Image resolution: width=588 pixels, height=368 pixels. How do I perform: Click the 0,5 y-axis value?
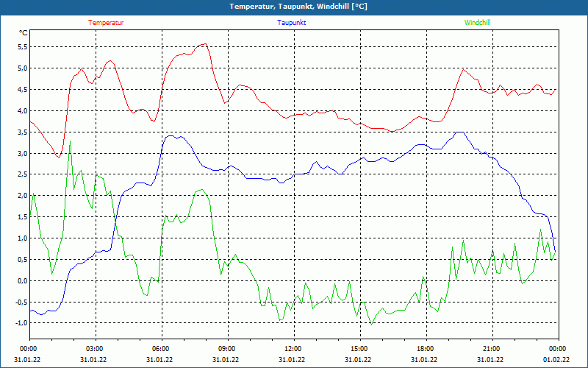(x=23, y=260)
